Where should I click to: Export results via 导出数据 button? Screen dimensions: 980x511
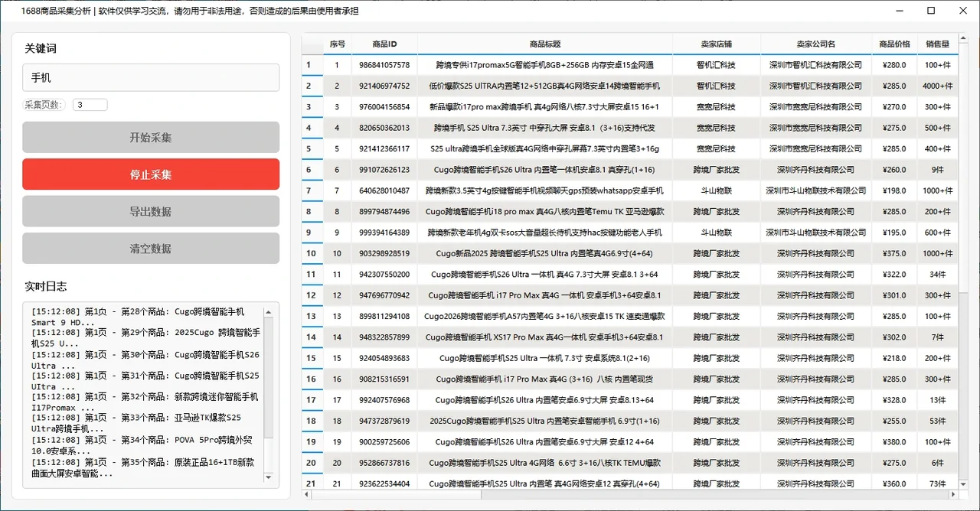click(x=151, y=211)
